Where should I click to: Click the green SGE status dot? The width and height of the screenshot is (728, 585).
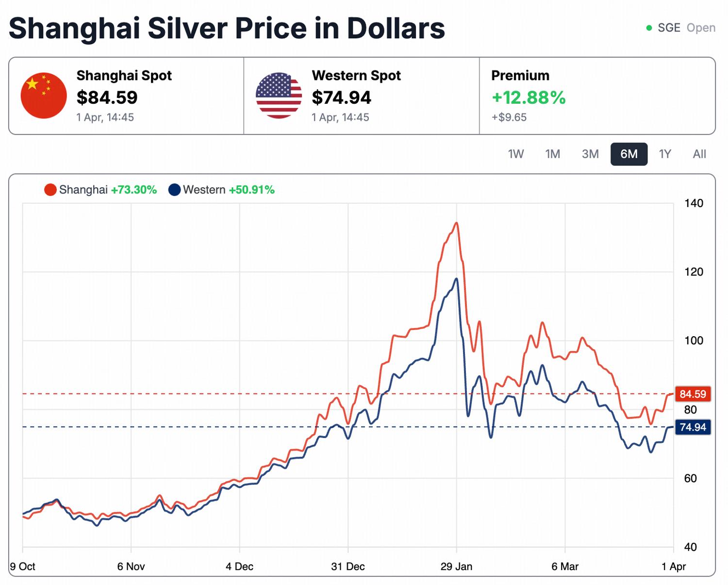click(648, 28)
